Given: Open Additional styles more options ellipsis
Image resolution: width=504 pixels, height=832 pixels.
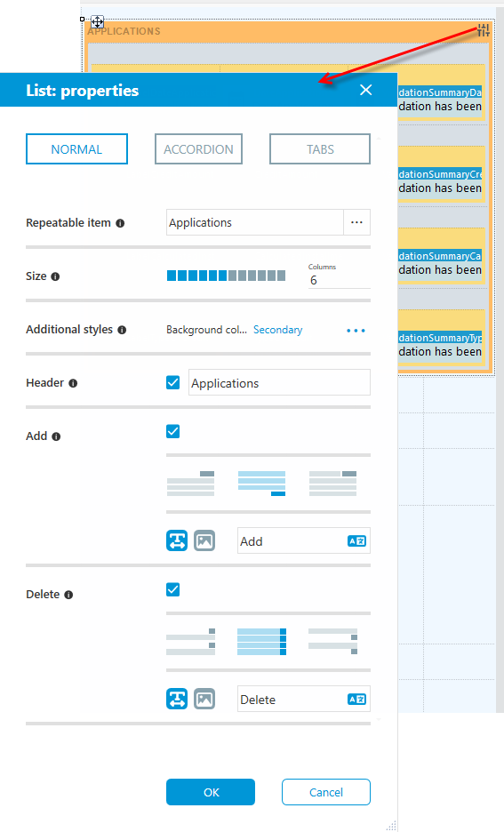Looking at the screenshot, I should tap(356, 330).
